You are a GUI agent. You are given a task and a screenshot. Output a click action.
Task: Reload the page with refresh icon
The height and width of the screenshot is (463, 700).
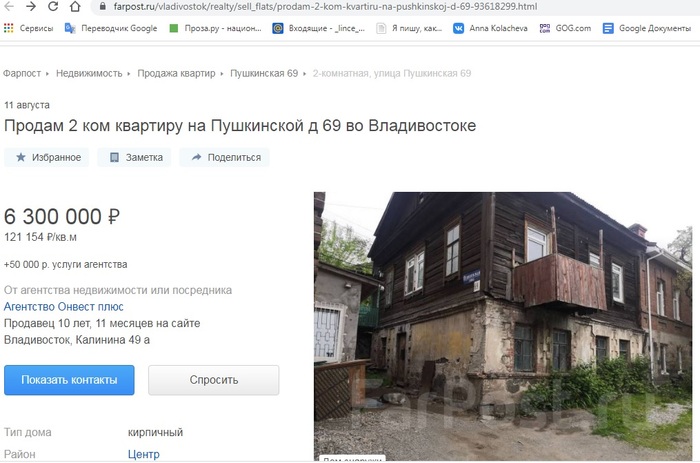click(x=53, y=6)
